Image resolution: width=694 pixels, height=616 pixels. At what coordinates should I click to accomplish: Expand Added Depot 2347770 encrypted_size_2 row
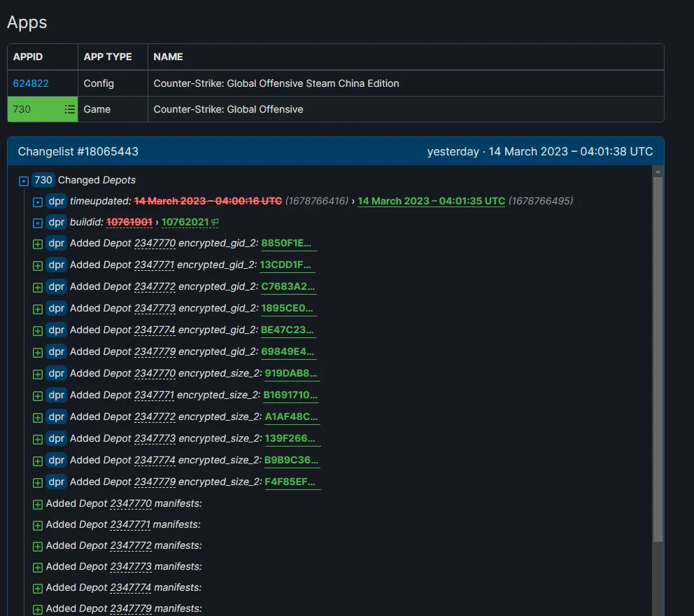point(38,374)
